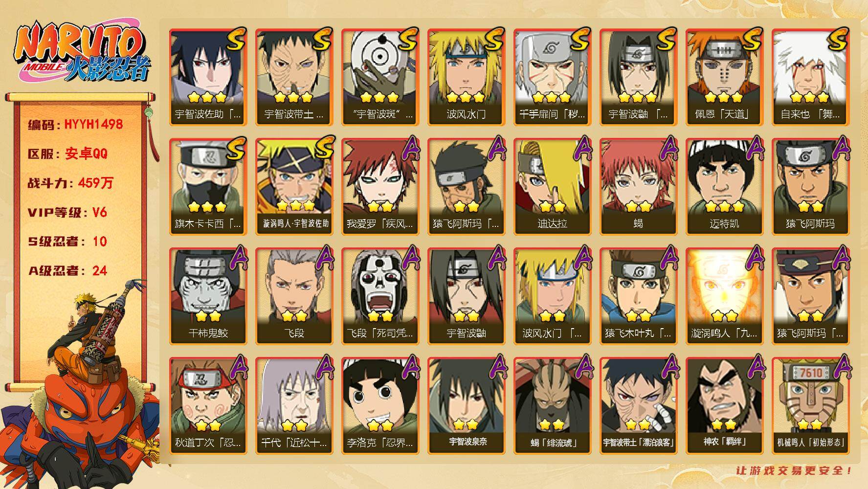The image size is (868, 489).
Task: Choose the 蝎 red-haired ninja card
Action: click(x=639, y=187)
